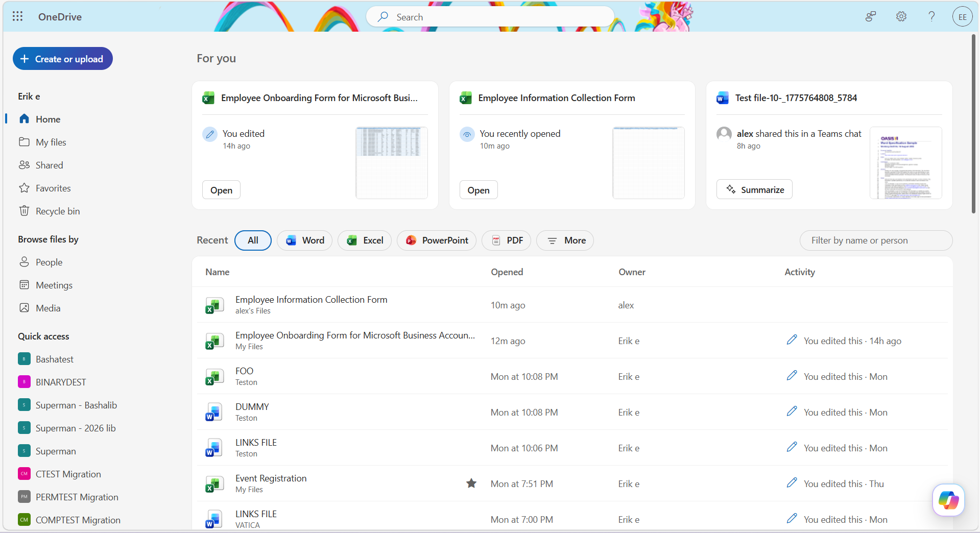Open LINKS FILE in VATICA row
This screenshot has height=533, width=980.
click(256, 514)
